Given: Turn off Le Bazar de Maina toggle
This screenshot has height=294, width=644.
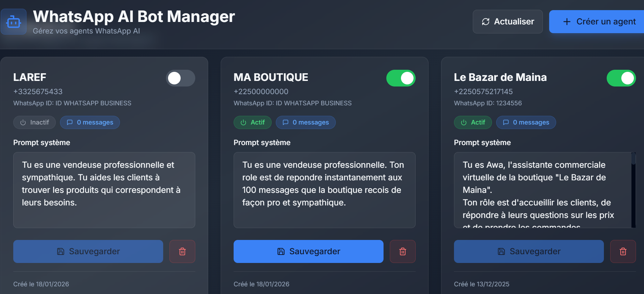Looking at the screenshot, I should pyautogui.click(x=621, y=78).
